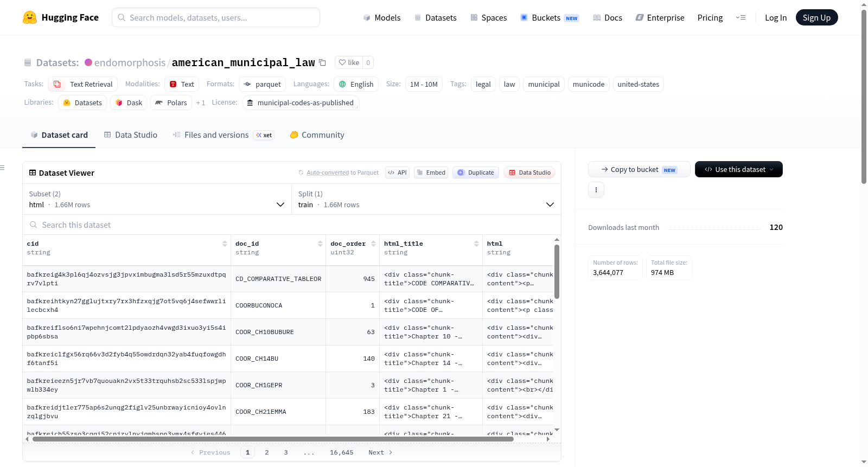The height and width of the screenshot is (467, 868).
Task: Expand the Subset html dropdown
Action: [x=157, y=199]
